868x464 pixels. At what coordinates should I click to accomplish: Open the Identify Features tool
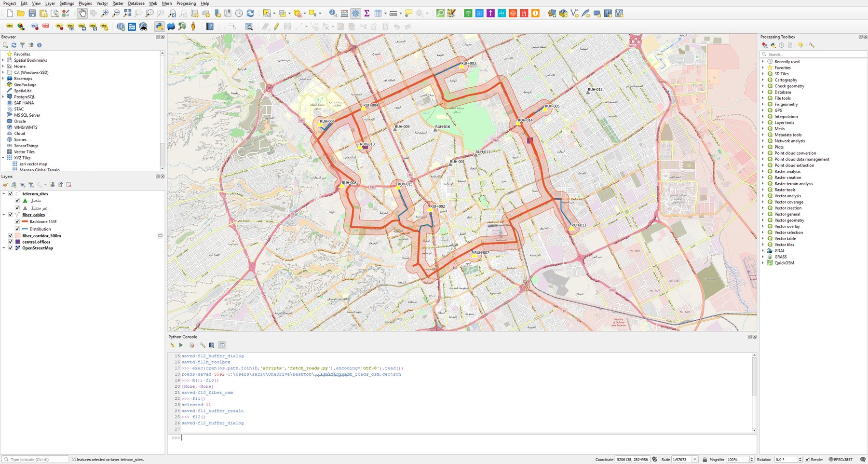coord(333,14)
